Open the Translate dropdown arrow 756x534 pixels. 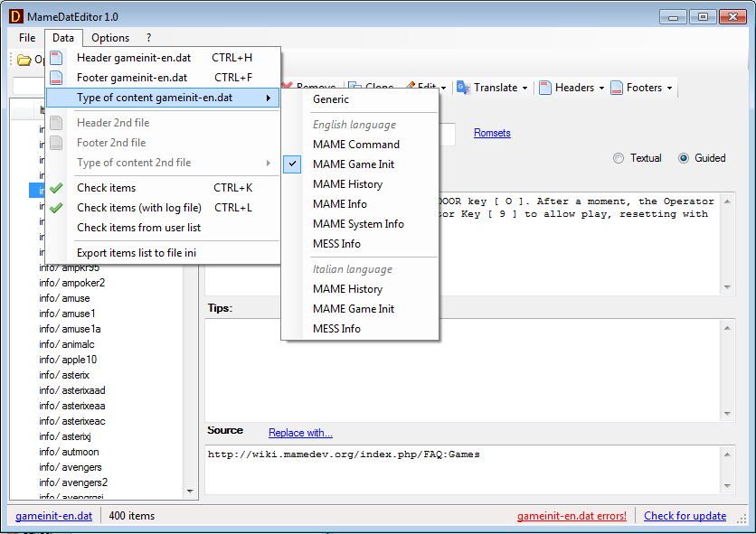click(525, 89)
